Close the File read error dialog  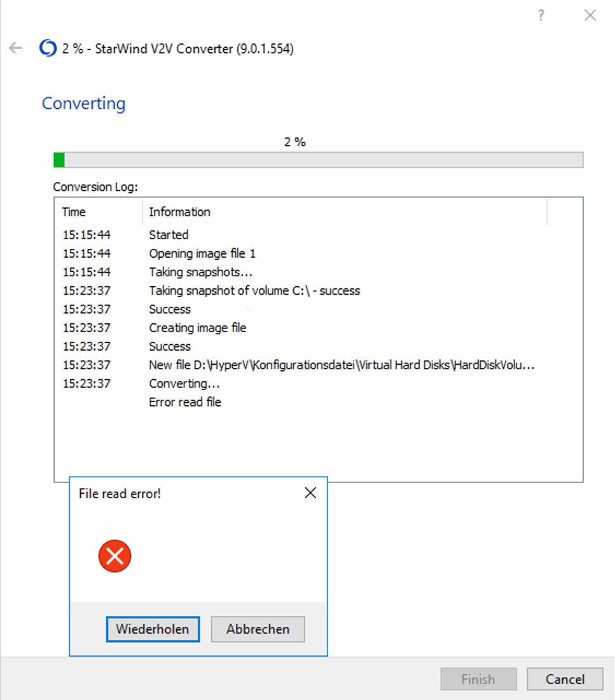pos(310,493)
